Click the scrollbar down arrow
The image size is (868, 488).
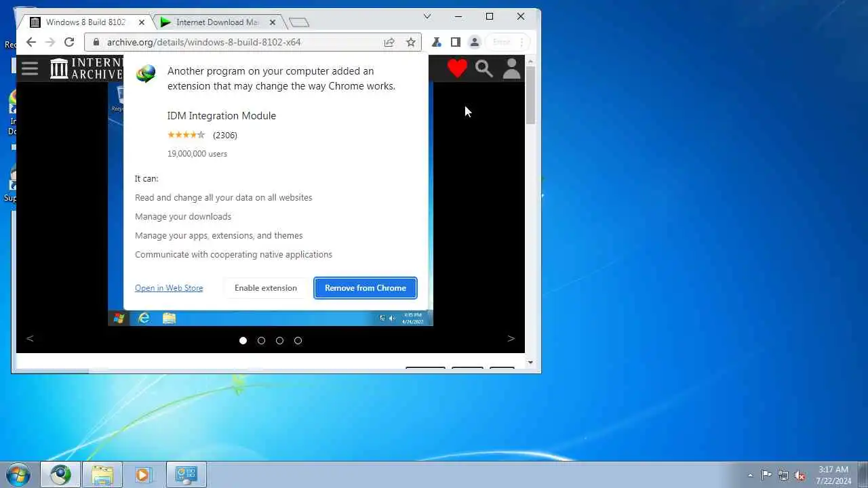(530, 363)
